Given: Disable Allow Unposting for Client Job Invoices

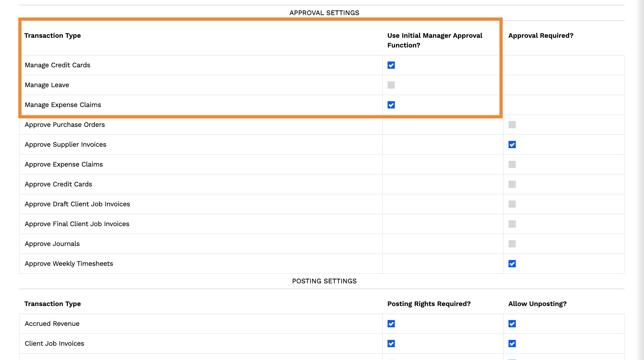Looking at the screenshot, I should 512,344.
